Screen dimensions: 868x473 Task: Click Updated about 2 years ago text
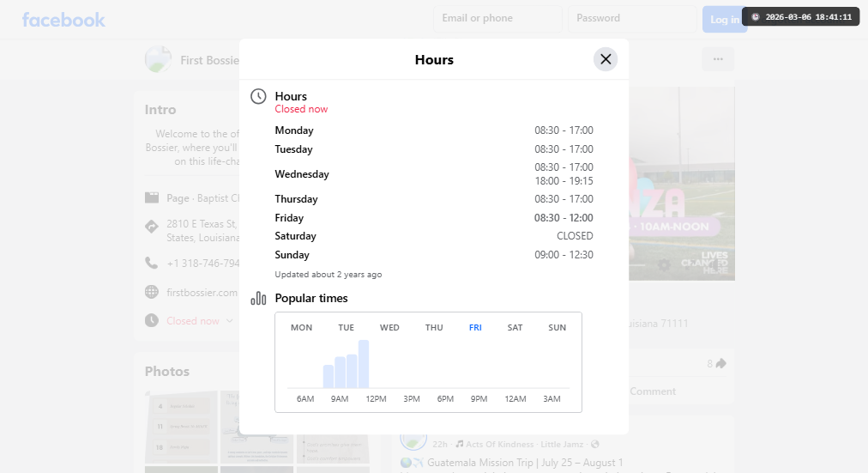(x=329, y=274)
